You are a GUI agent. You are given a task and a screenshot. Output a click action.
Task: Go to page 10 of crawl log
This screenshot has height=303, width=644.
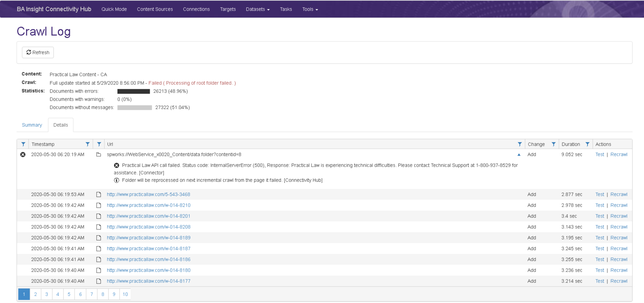[x=125, y=294]
